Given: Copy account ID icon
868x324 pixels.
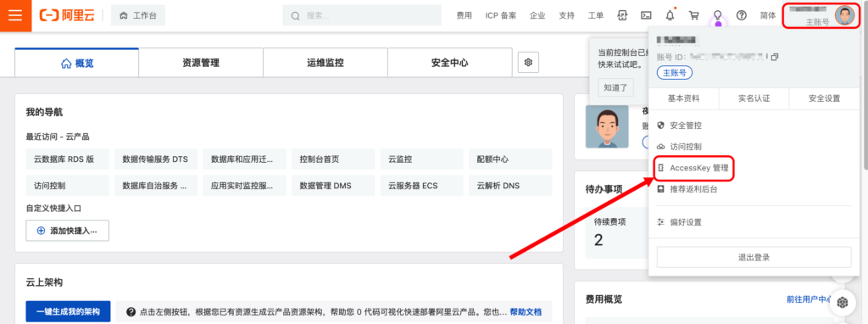Looking at the screenshot, I should coord(775,57).
